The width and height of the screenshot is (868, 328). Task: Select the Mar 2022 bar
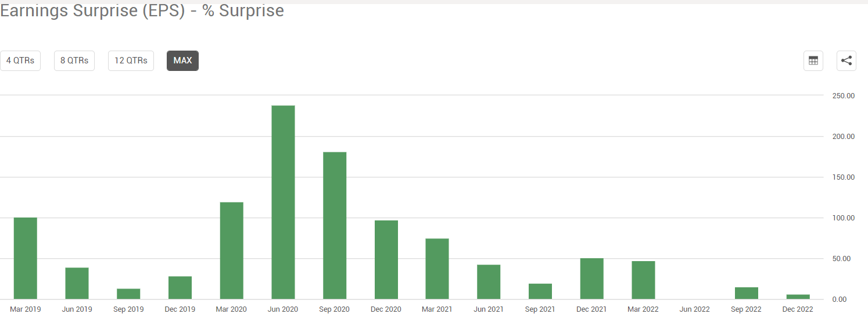click(x=643, y=280)
